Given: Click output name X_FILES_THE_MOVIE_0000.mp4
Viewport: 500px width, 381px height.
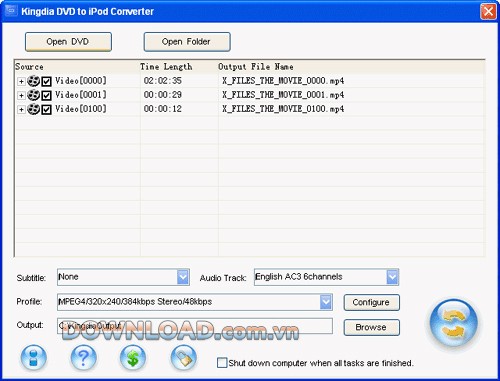Looking at the screenshot, I should 283,81.
